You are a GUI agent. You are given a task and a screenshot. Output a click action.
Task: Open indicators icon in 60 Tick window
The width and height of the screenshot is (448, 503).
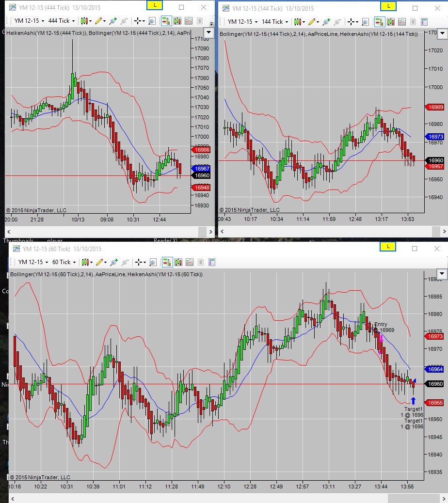[190, 263]
